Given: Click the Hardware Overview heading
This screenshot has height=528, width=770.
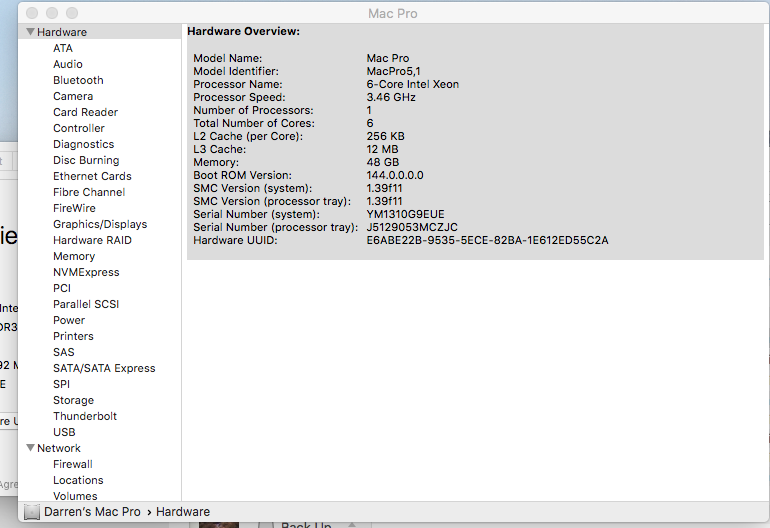Looking at the screenshot, I should (244, 31).
